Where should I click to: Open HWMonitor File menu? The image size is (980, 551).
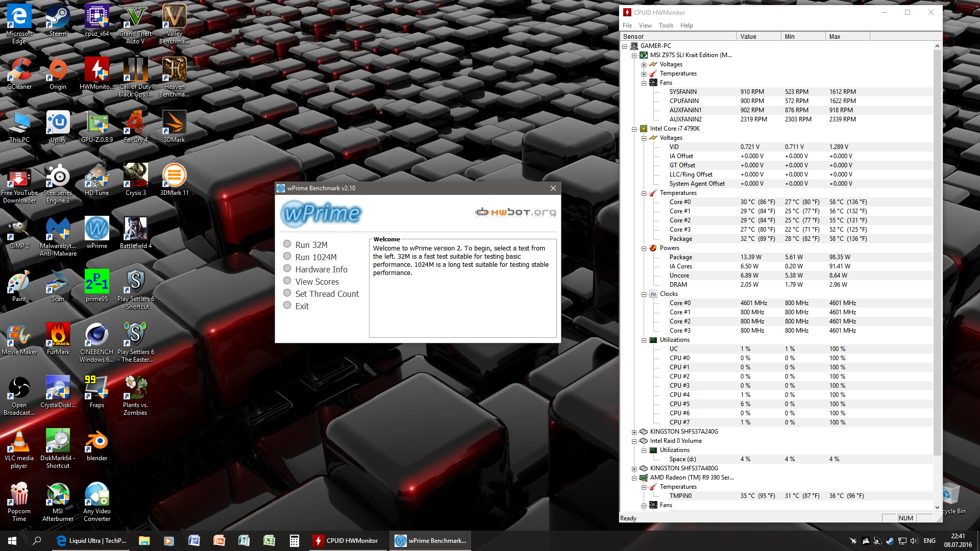point(627,26)
